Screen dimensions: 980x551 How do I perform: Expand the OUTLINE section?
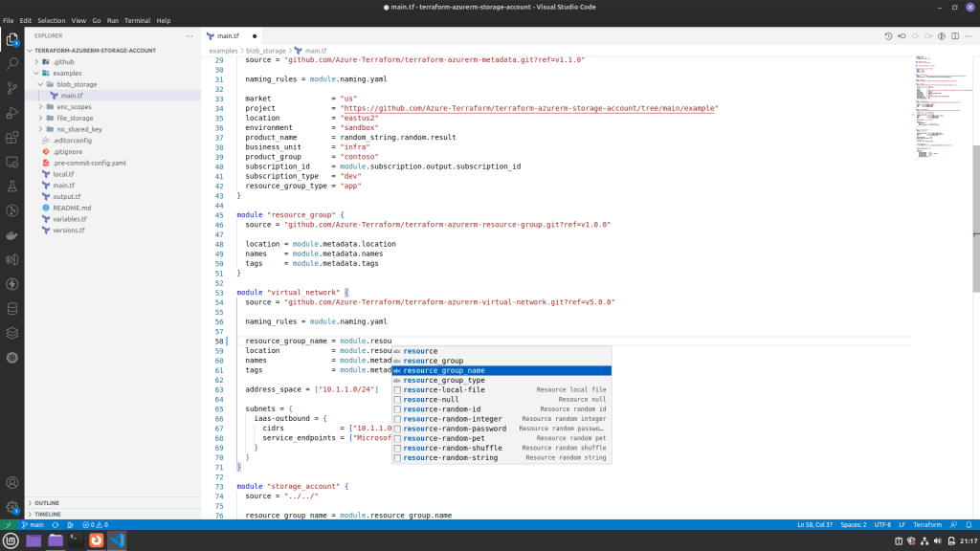pos(47,502)
